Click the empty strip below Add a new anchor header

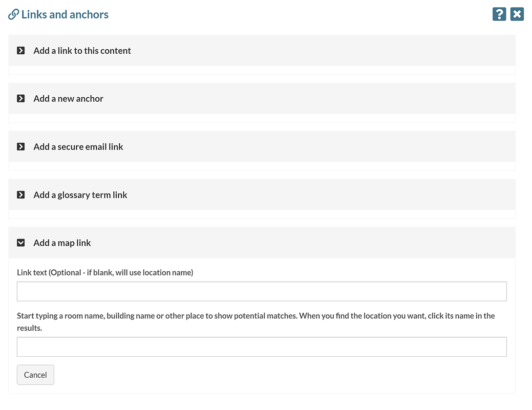point(261,118)
